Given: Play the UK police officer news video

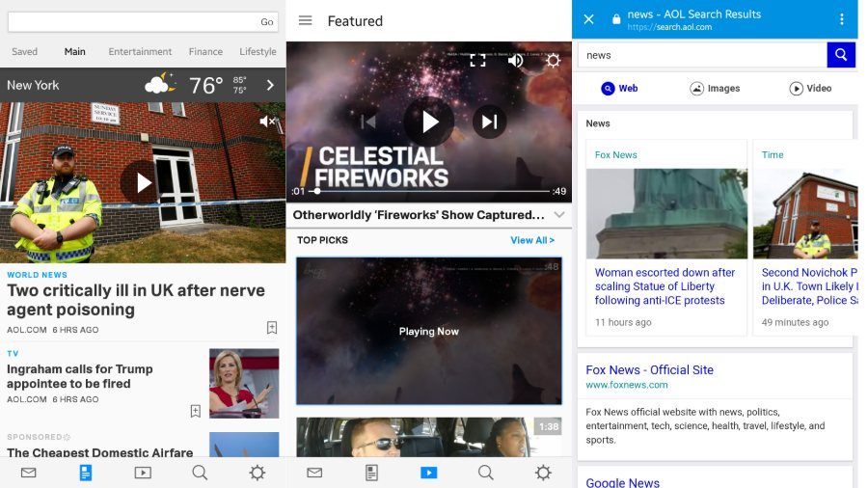Looking at the screenshot, I should click(143, 182).
